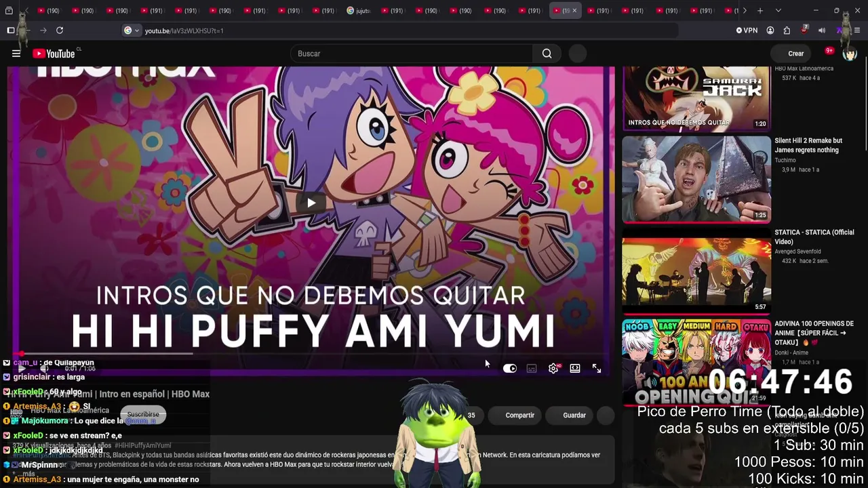Toggle subtitles on the video player
The width and height of the screenshot is (868, 488).
[532, 368]
